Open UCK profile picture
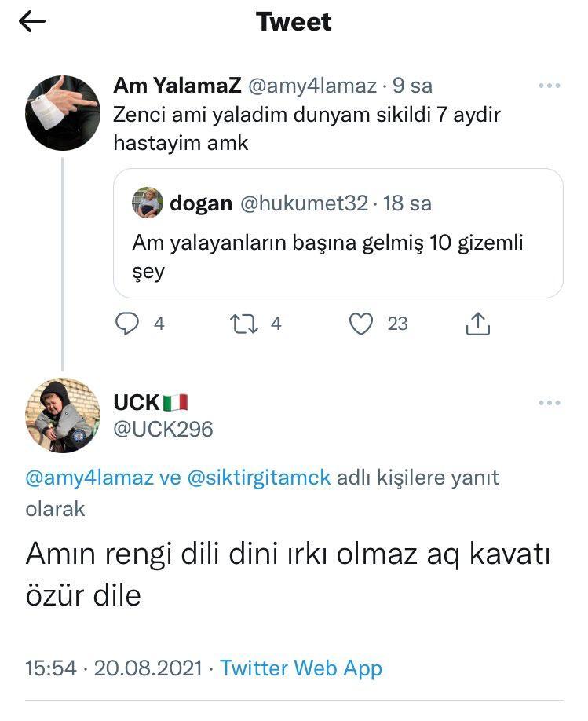588x721 pixels. click(63, 415)
